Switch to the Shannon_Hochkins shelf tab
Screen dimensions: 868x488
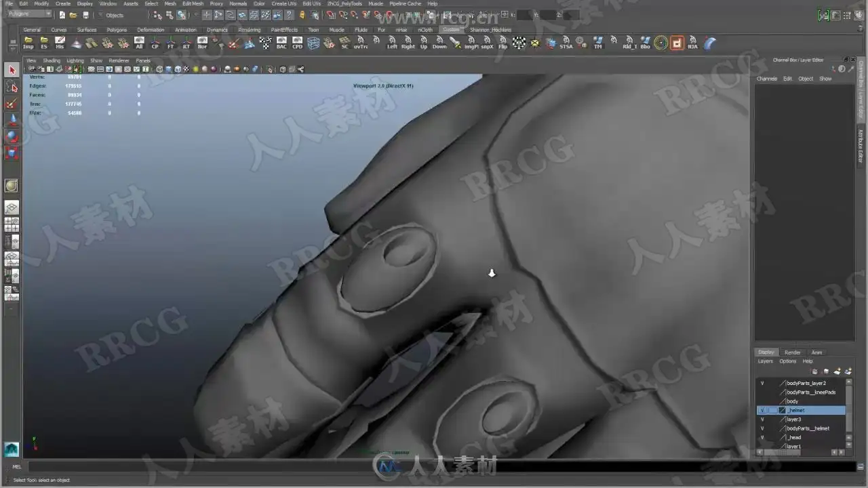pyautogui.click(x=490, y=30)
